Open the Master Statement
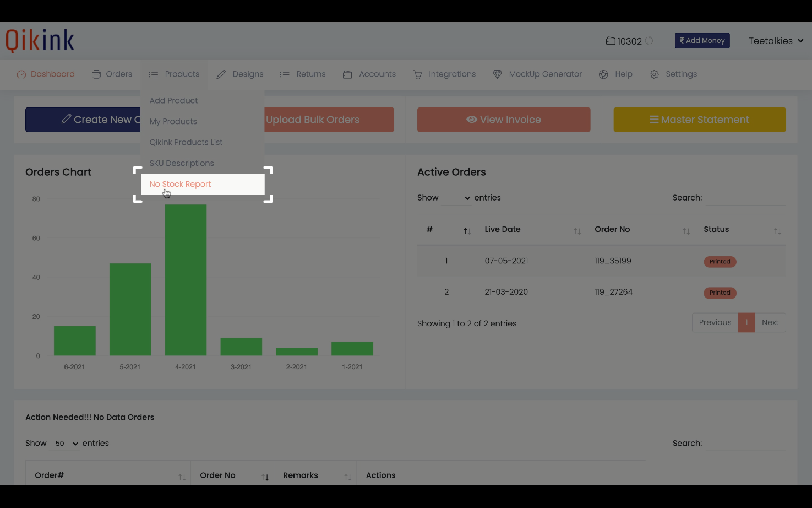This screenshot has width=812, height=508. coord(699,119)
